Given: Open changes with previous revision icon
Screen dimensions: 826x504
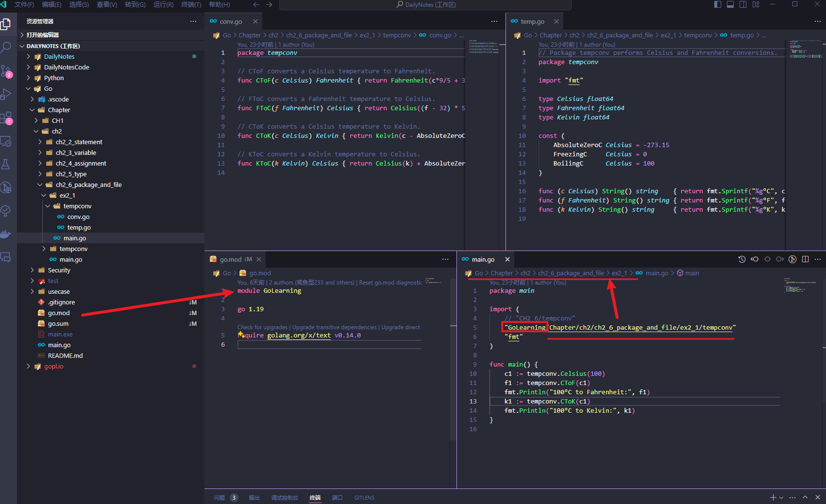Looking at the screenshot, I should coord(755,259).
